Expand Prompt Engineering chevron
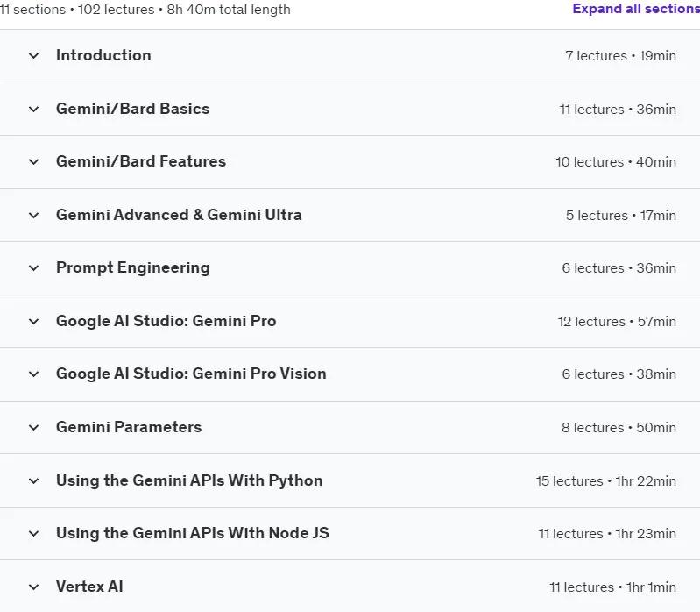The image size is (700, 612). 33,268
